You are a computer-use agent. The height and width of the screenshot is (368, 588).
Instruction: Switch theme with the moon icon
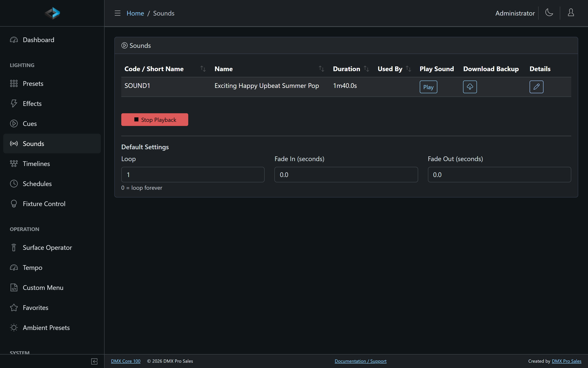[549, 13]
